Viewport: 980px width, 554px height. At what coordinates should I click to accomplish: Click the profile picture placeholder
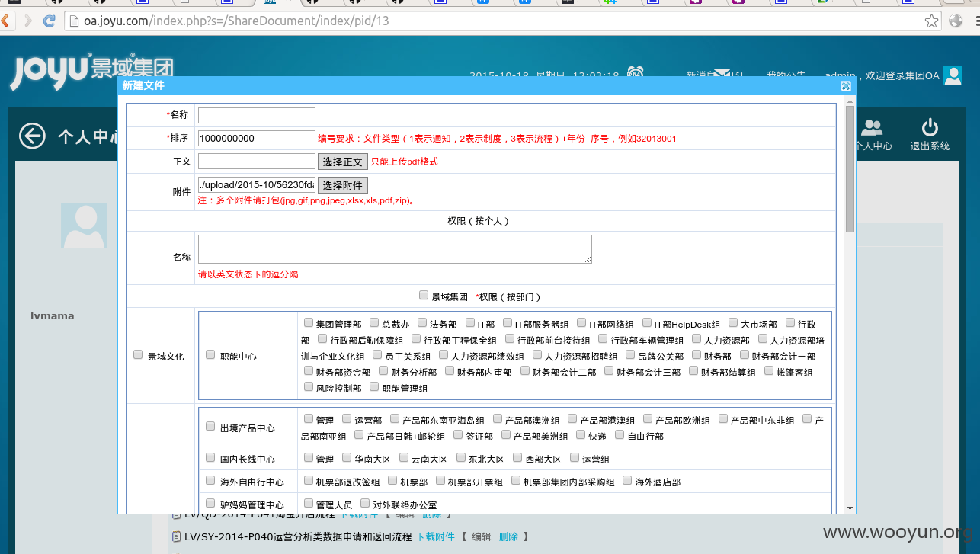[84, 226]
